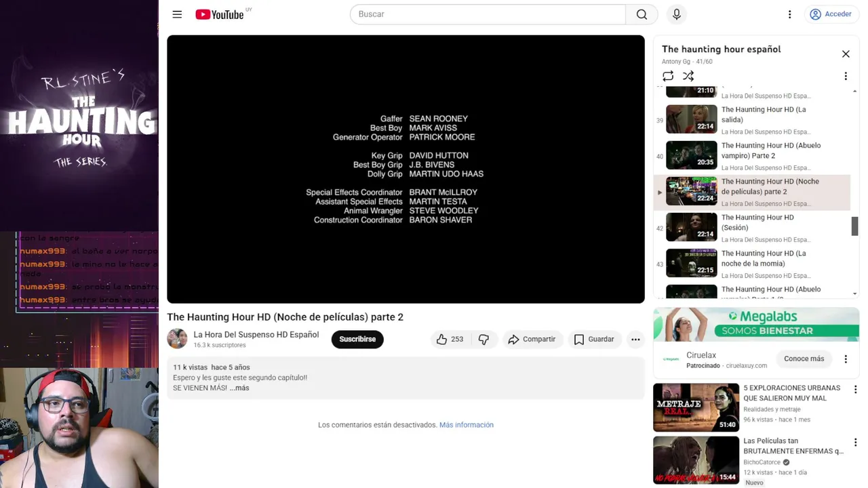Share the video with Compartir
Screen dimensions: 868x488
tap(532, 340)
